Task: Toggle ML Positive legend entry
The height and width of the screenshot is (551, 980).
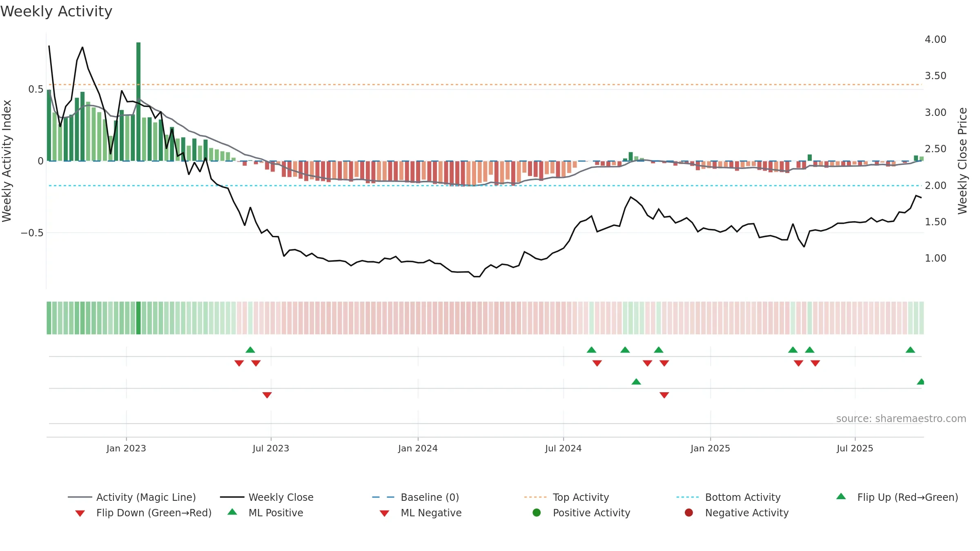Action: [x=265, y=513]
